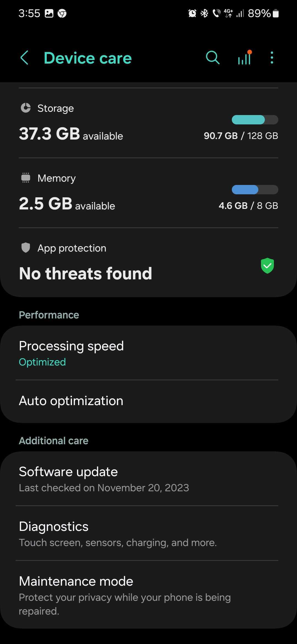Tap the storage usage progress bar
The height and width of the screenshot is (644, 297).
pyautogui.click(x=255, y=120)
